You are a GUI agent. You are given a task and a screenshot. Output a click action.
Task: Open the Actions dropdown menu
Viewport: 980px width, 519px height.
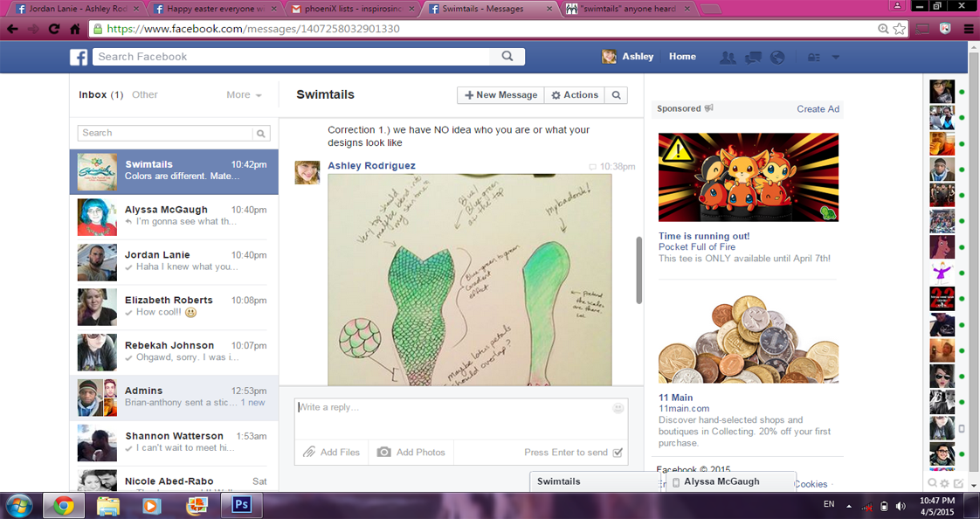click(574, 95)
